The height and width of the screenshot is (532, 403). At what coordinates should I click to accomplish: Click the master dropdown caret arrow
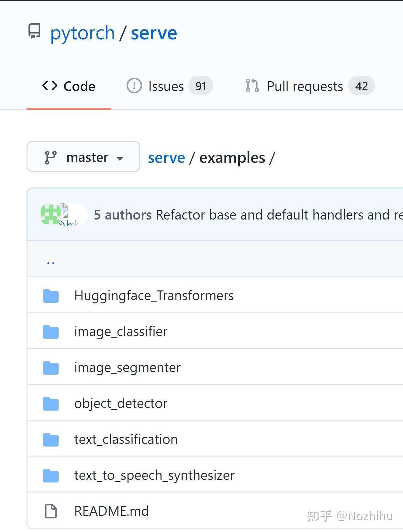click(x=120, y=158)
